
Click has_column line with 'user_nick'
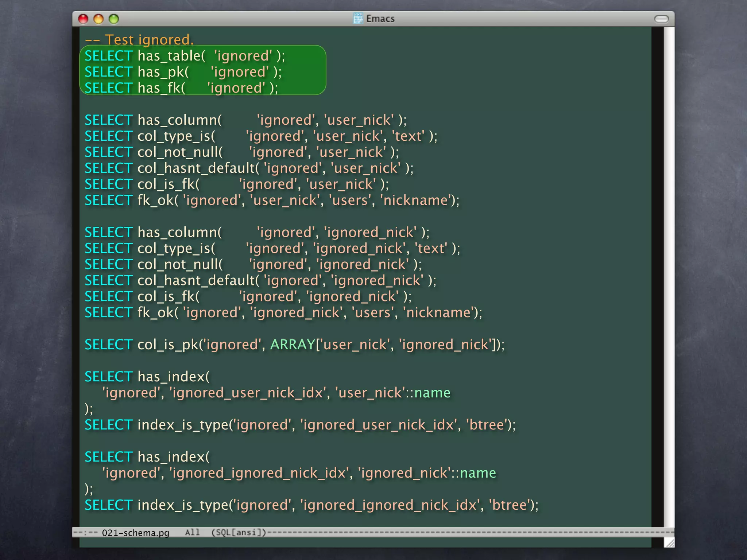(245, 120)
